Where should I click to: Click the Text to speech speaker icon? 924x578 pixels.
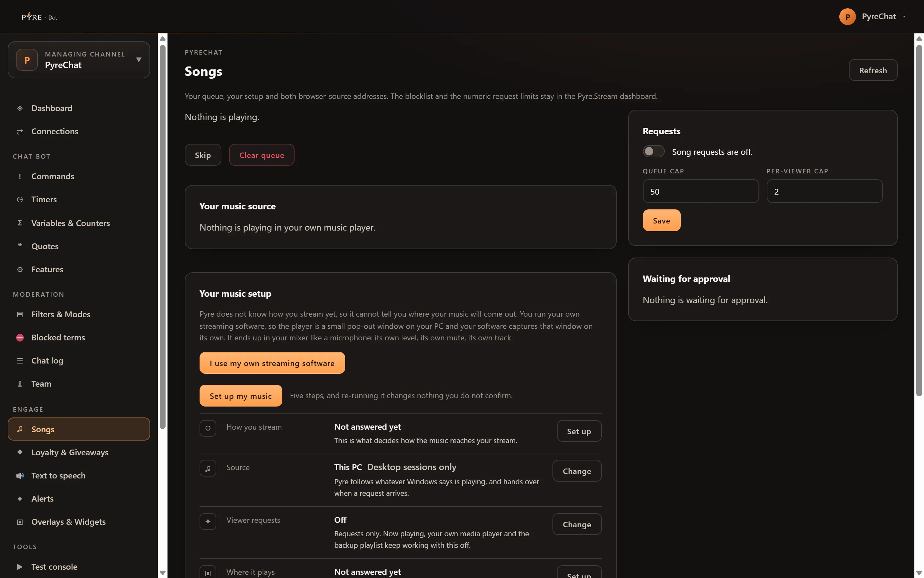coord(20,476)
